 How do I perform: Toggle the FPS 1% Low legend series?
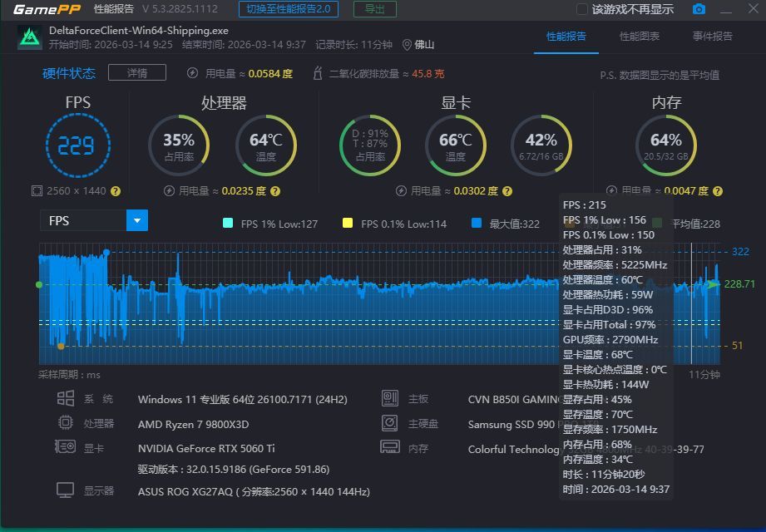point(270,224)
